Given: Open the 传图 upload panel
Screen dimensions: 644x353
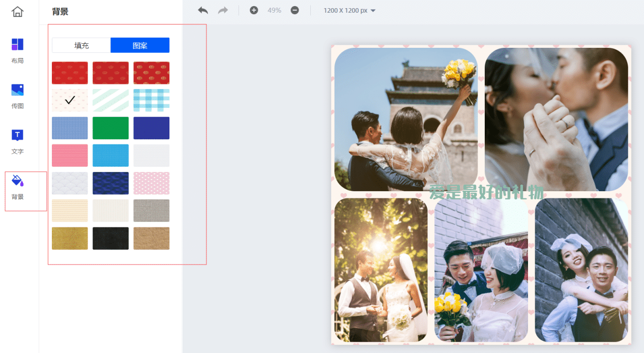Looking at the screenshot, I should click(x=17, y=96).
